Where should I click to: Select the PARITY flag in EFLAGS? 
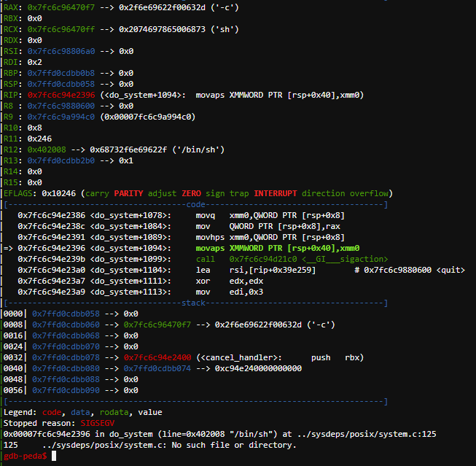click(128, 193)
